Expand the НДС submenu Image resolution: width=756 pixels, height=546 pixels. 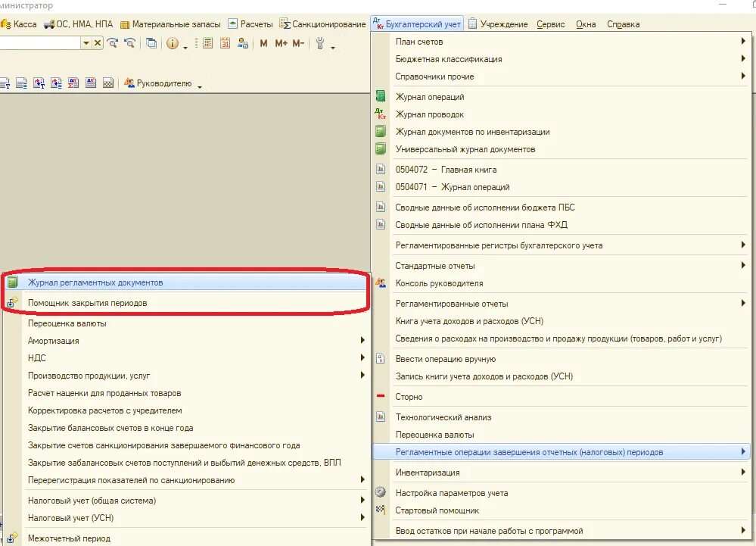click(x=362, y=357)
